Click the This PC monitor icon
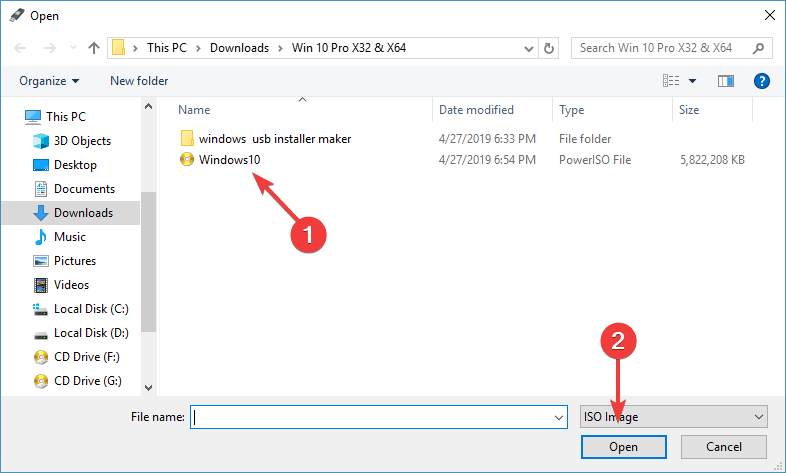Viewport: 786px width, 473px height. coord(33,117)
